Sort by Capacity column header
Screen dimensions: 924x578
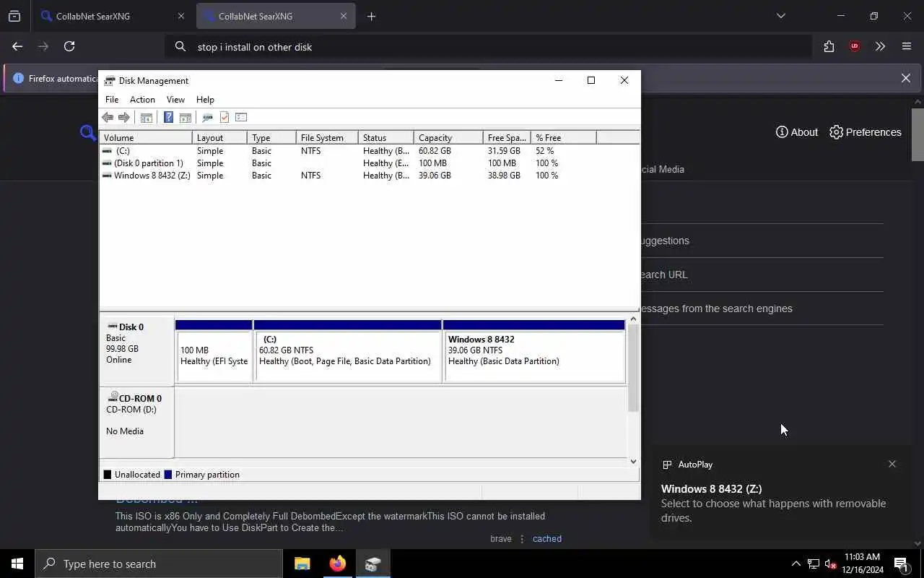coord(448,137)
